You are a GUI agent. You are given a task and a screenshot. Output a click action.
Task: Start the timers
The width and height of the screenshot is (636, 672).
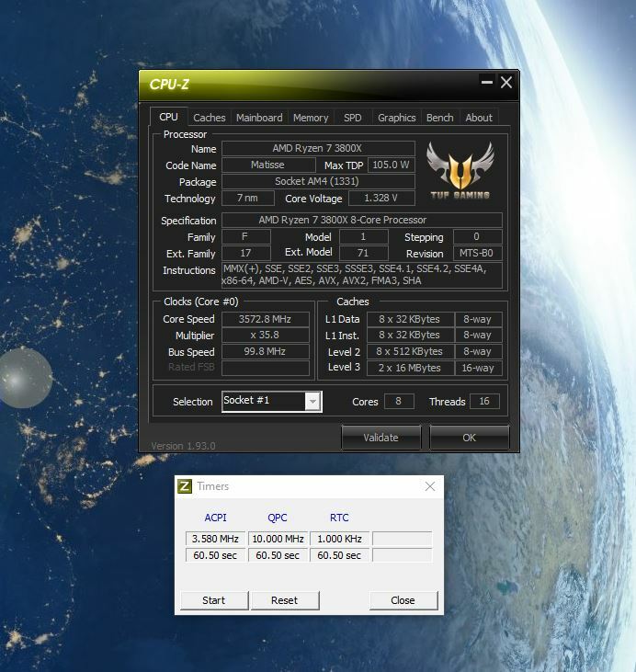214,600
